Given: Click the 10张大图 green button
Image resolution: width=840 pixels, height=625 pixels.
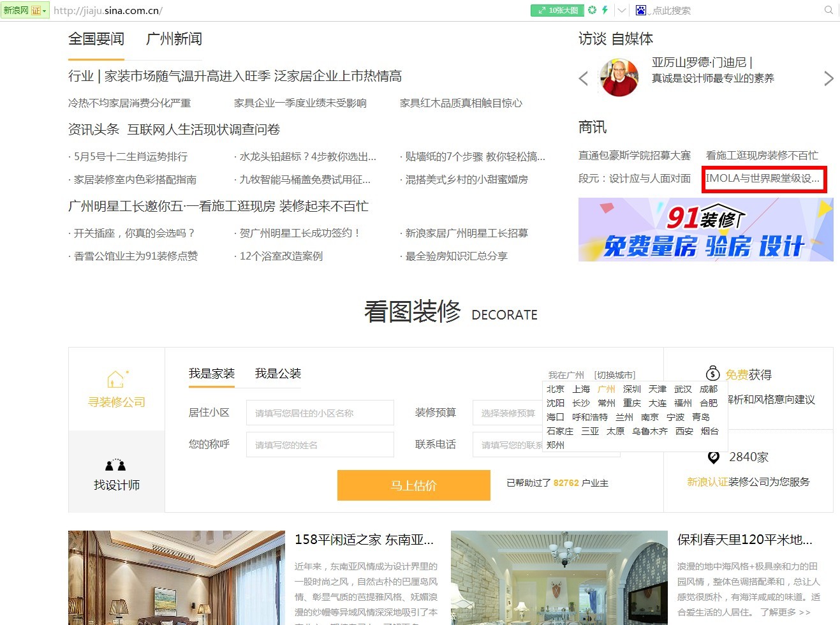Looking at the screenshot, I should [x=557, y=10].
